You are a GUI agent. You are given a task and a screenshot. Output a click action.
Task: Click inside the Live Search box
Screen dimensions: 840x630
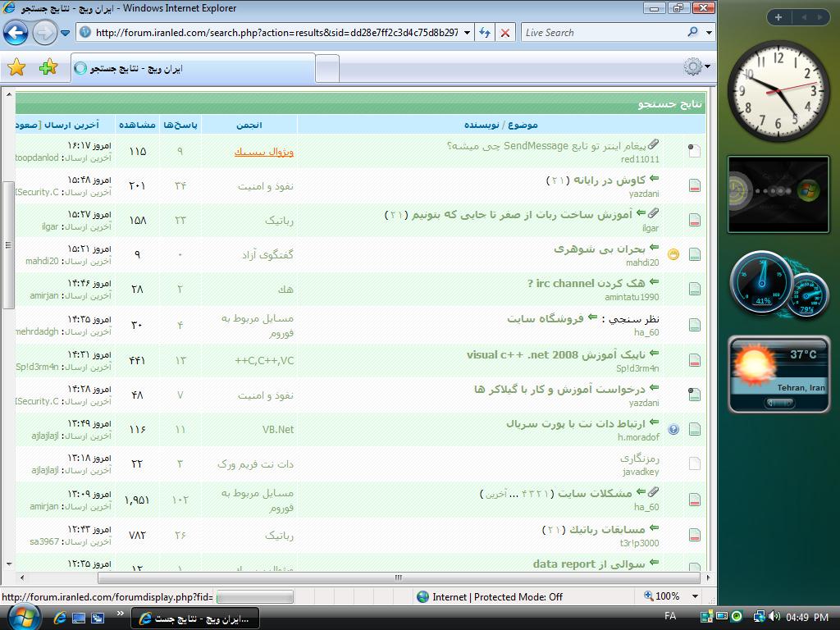(603, 33)
